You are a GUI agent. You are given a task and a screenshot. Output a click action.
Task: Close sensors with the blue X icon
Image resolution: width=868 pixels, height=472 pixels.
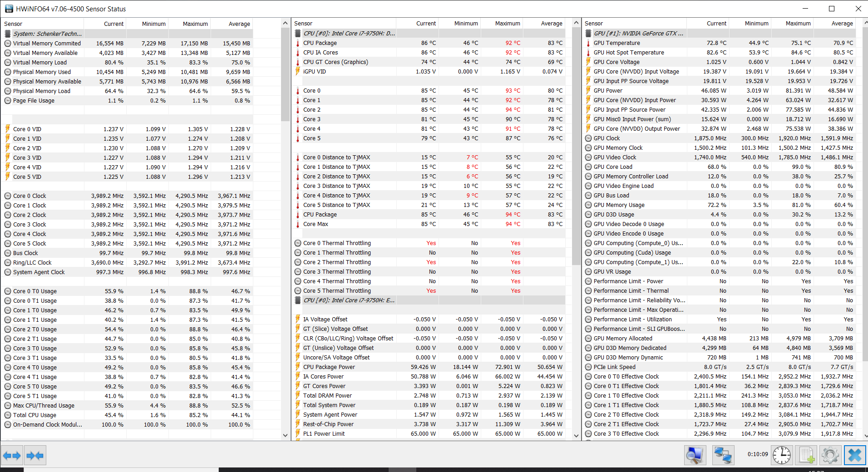(x=855, y=455)
